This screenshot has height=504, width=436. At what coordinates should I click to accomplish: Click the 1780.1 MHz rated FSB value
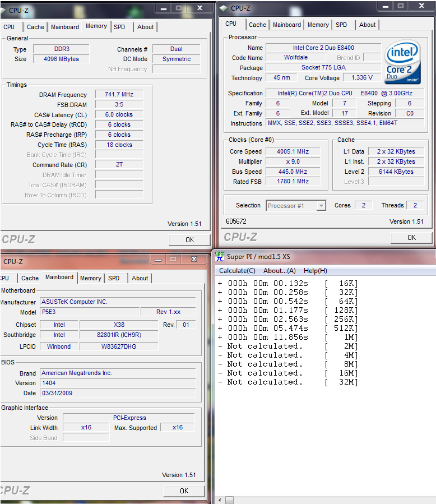tap(293, 181)
